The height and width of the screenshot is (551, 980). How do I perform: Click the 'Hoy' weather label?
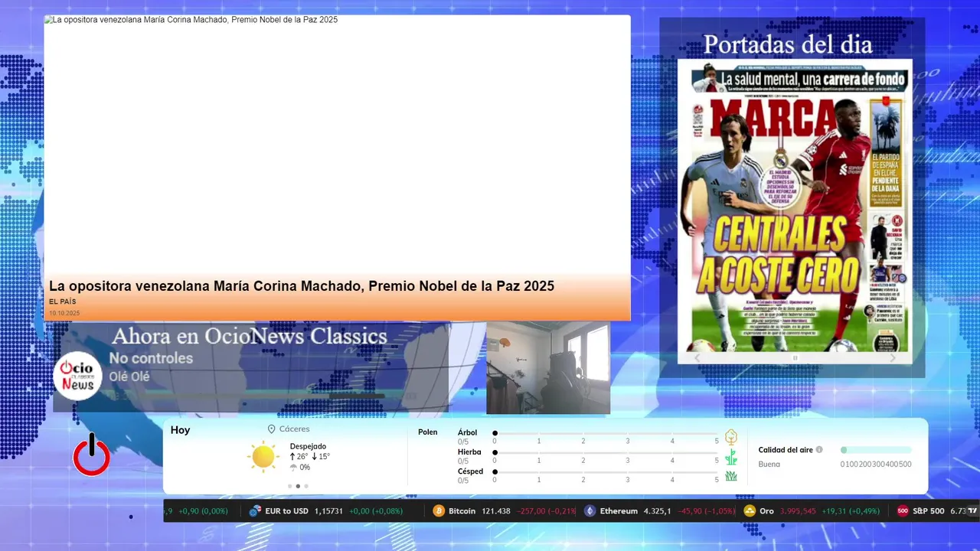pyautogui.click(x=181, y=430)
